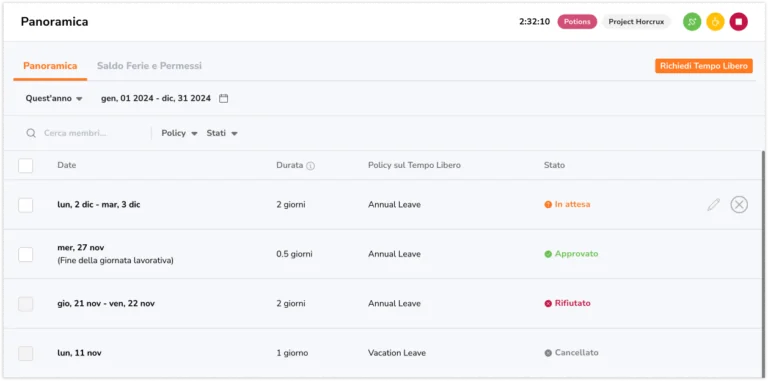Click the yellow break timer icon
Image resolution: width=768 pixels, height=381 pixels.
715,22
